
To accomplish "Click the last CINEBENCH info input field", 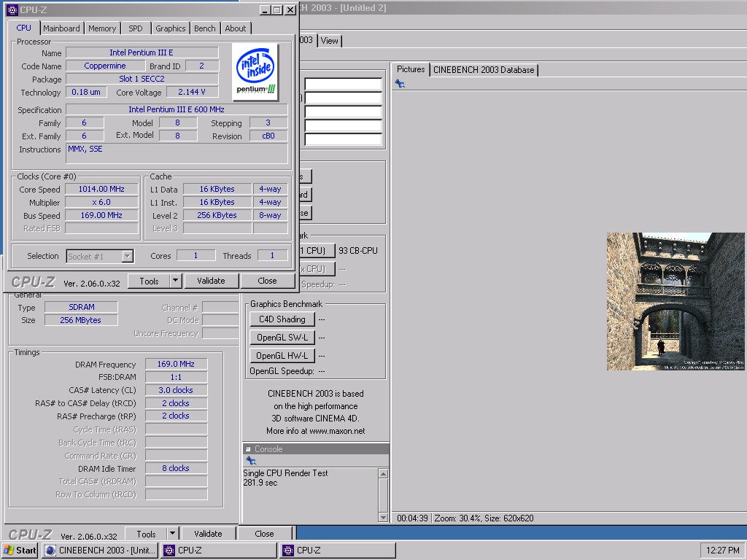I will pos(343,139).
